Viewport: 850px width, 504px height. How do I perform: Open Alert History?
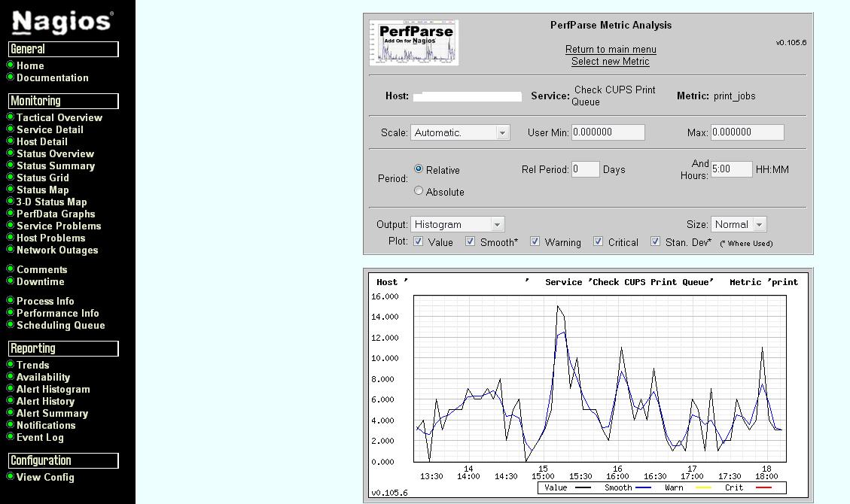pyautogui.click(x=45, y=401)
